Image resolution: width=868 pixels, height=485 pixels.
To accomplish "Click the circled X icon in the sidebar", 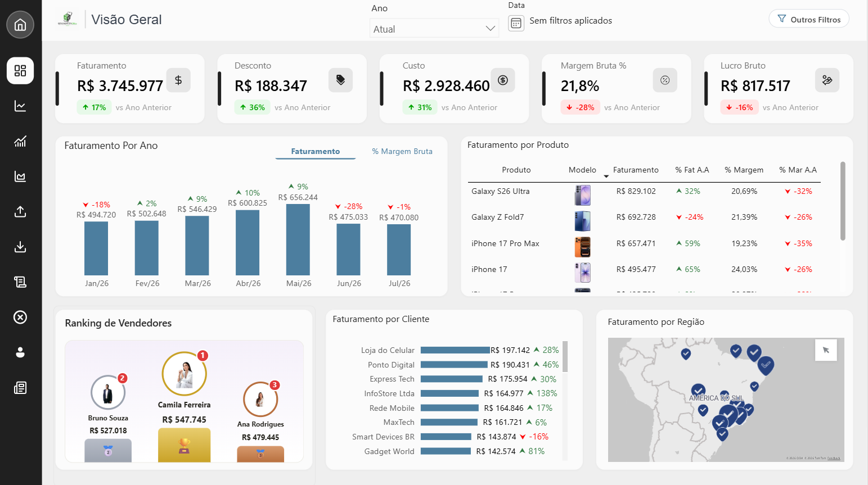I will pyautogui.click(x=20, y=318).
